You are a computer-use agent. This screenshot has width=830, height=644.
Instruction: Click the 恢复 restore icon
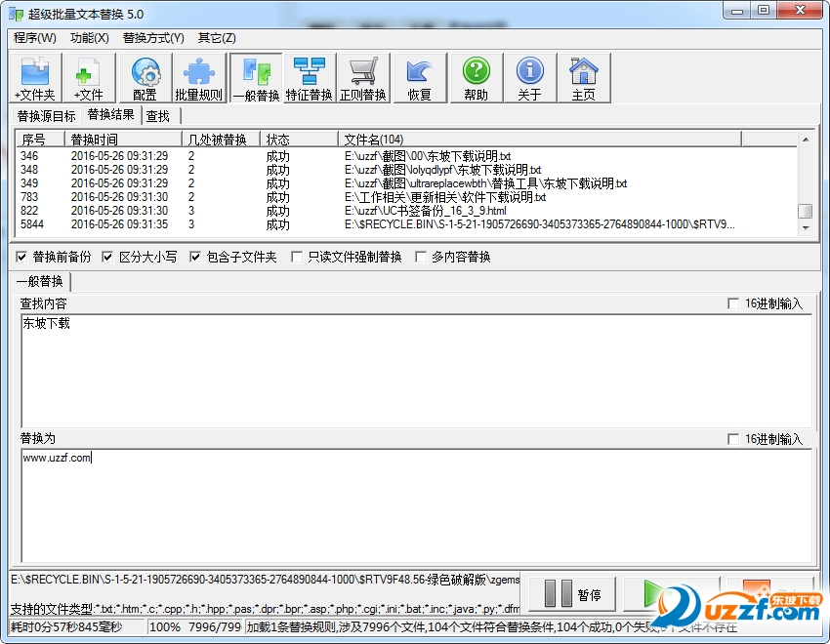420,78
